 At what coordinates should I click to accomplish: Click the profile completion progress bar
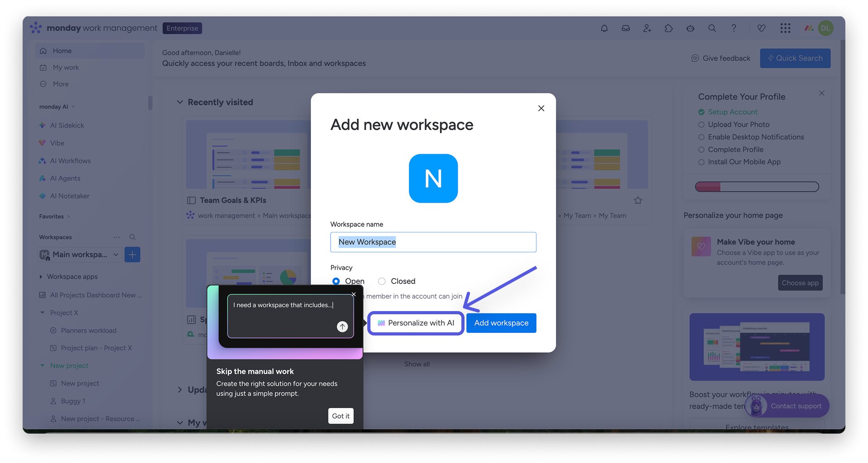click(757, 187)
